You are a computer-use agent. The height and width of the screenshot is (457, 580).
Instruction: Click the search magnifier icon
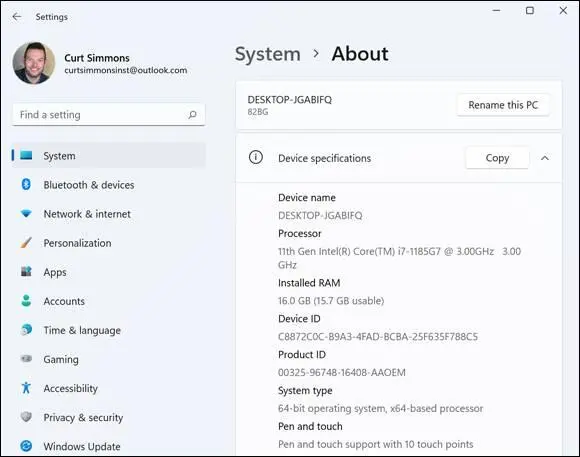tap(192, 115)
